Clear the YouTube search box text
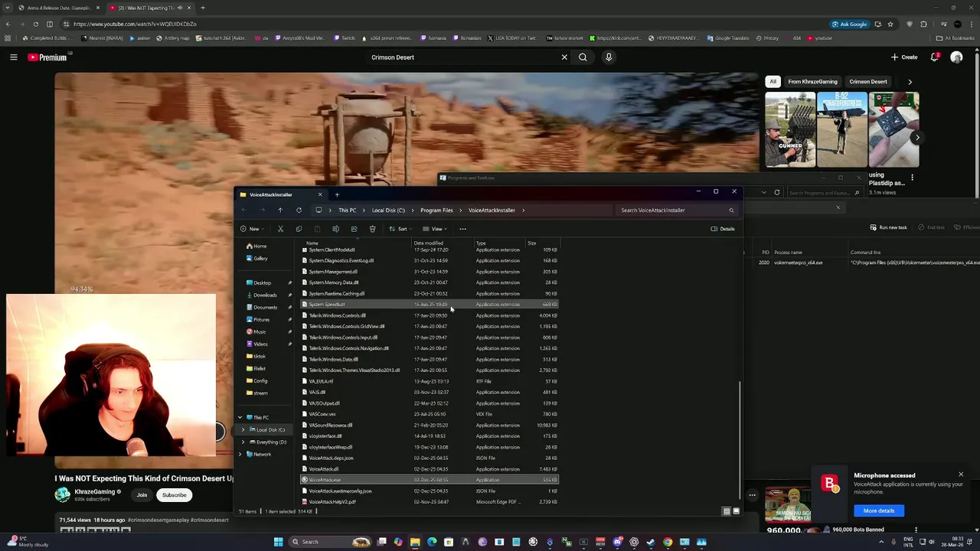980x551 pixels. click(x=564, y=57)
